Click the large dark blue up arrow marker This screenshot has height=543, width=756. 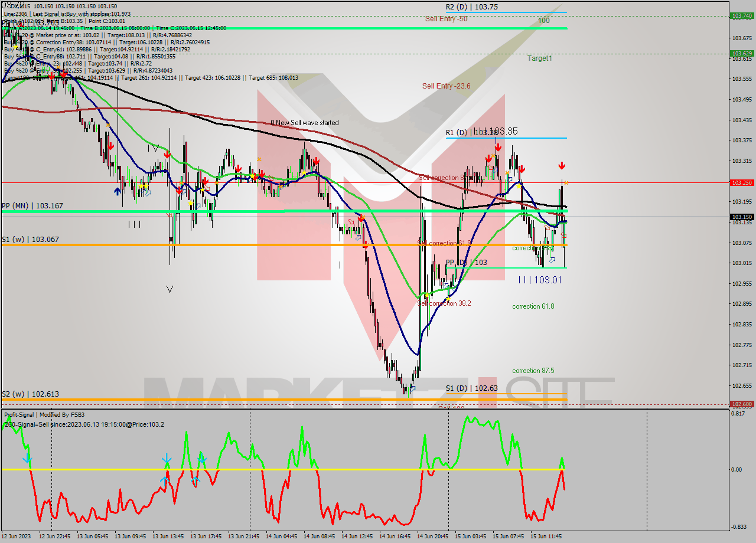[118, 191]
